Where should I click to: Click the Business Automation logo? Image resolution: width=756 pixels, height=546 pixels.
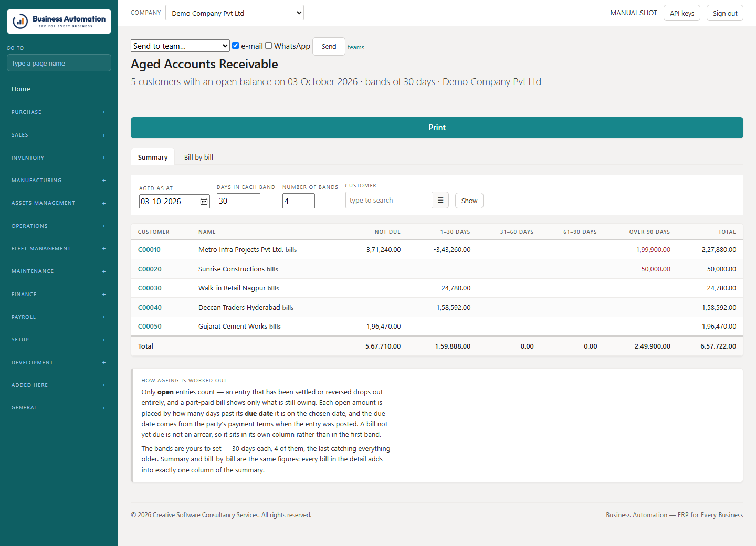coord(59,22)
